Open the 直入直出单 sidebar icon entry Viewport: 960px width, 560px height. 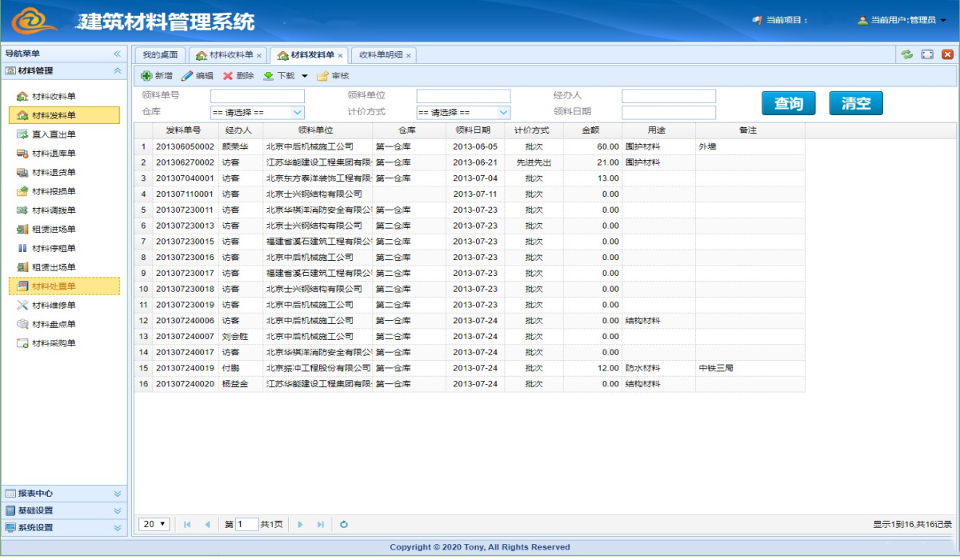22,134
